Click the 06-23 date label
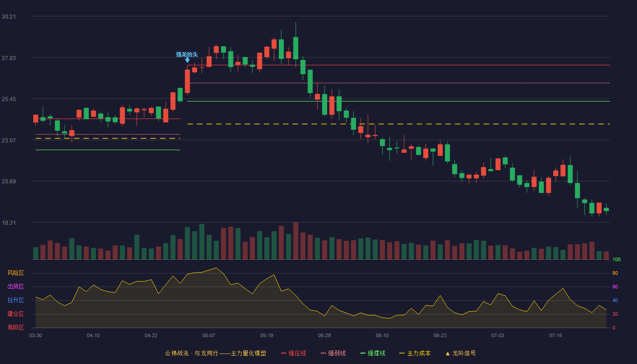Viewport: 637px width, 364px height. (x=440, y=335)
